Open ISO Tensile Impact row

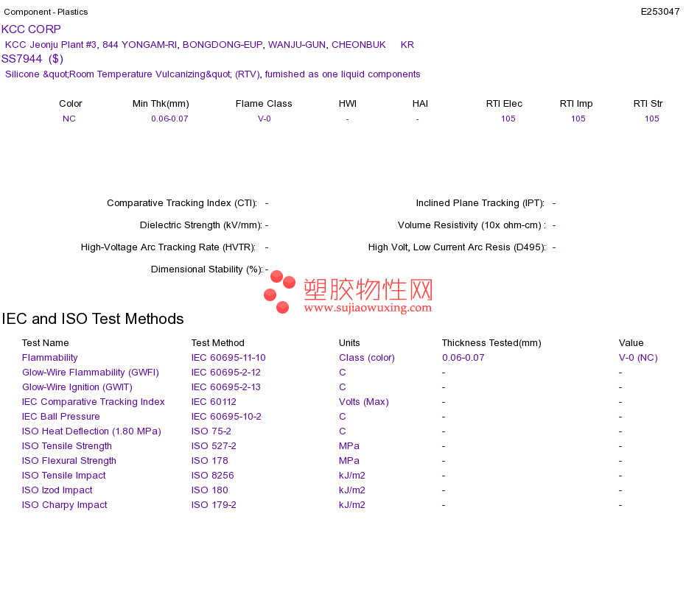(64, 475)
